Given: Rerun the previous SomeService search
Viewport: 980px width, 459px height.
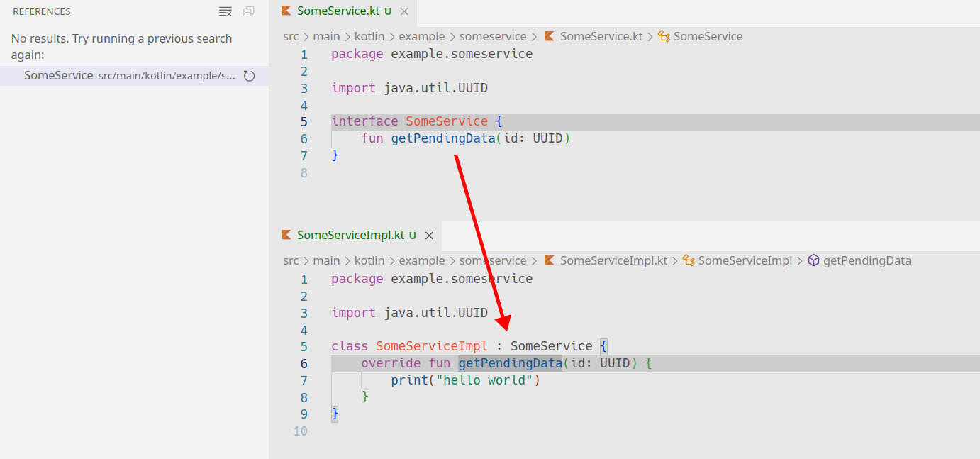Looking at the screenshot, I should (x=250, y=76).
